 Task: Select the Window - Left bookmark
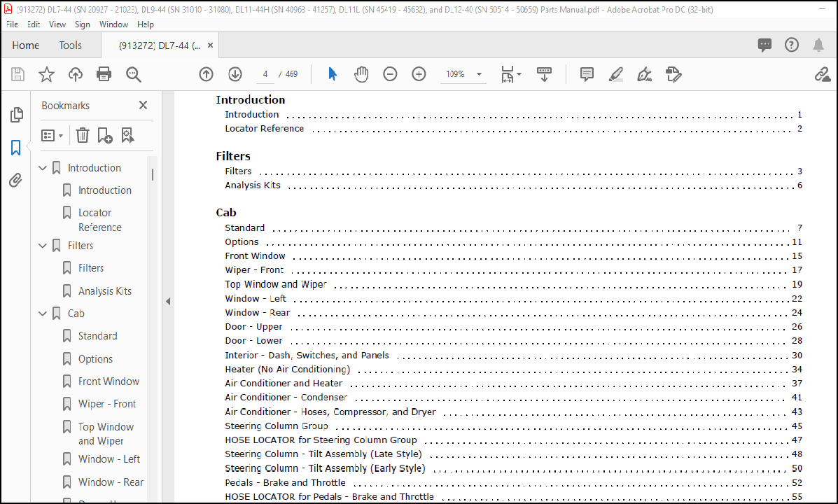(109, 459)
